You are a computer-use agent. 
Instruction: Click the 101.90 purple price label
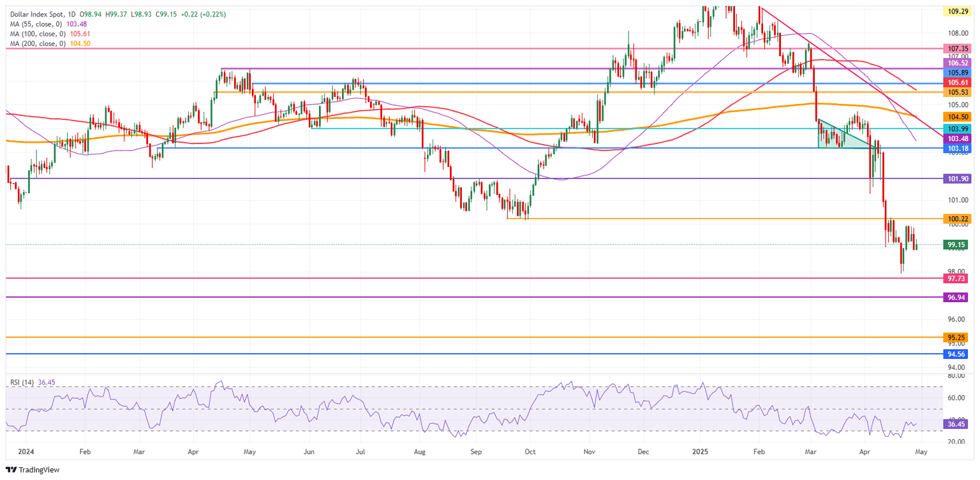[x=955, y=179]
